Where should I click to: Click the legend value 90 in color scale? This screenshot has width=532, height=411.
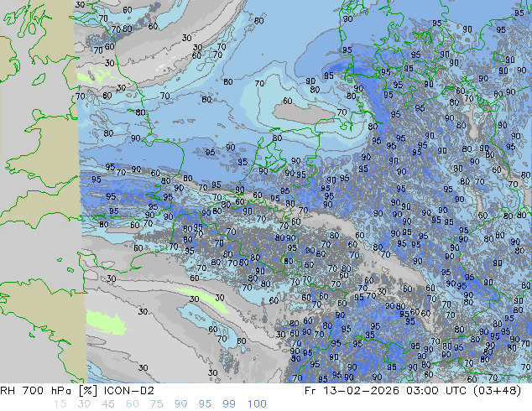coord(180,404)
